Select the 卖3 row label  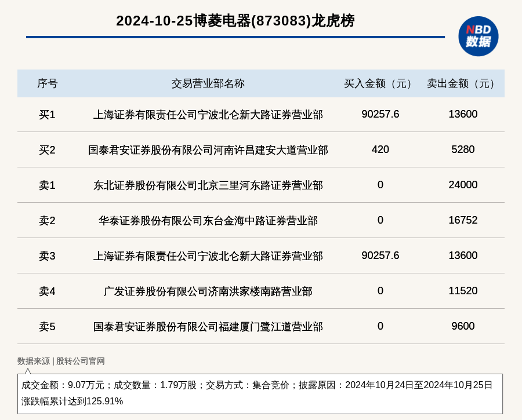[x=48, y=256]
